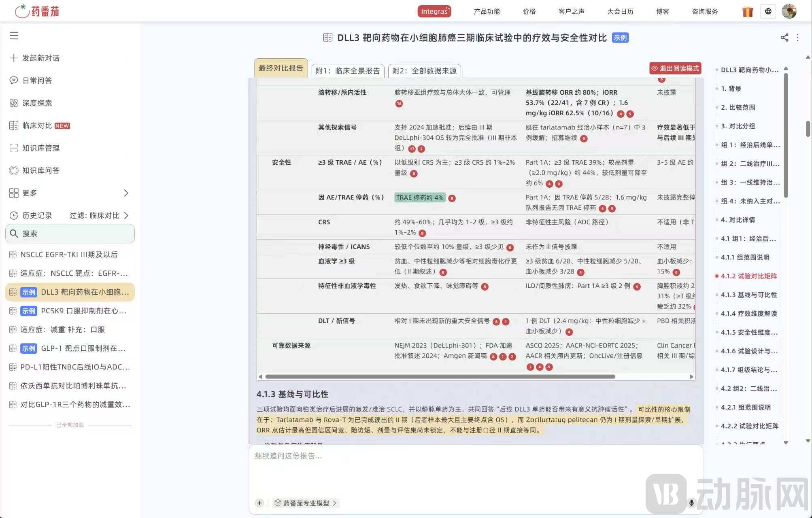The height and width of the screenshot is (518, 812).
Task: Click the page vertical scrollbar thumb
Action: click(808, 129)
